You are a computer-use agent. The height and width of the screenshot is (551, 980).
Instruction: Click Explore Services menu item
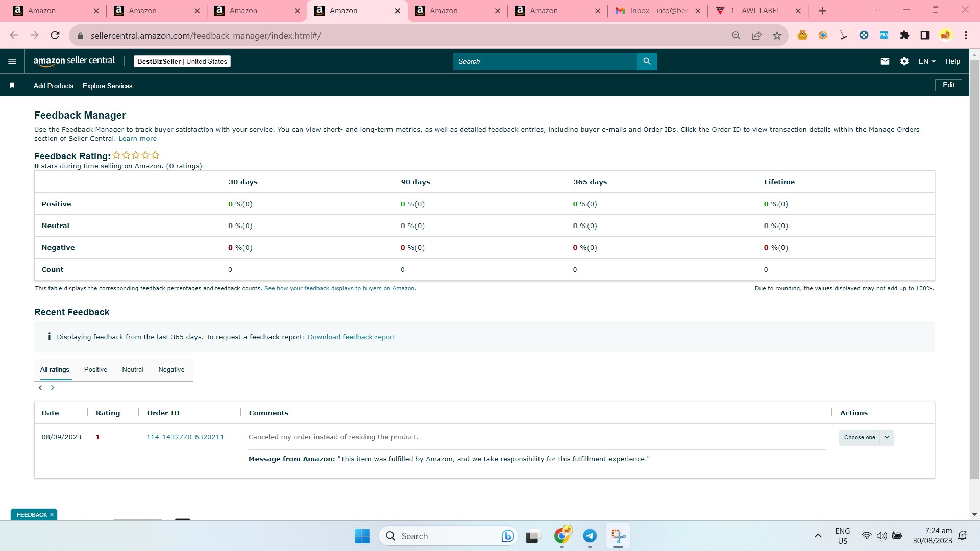[x=108, y=86]
